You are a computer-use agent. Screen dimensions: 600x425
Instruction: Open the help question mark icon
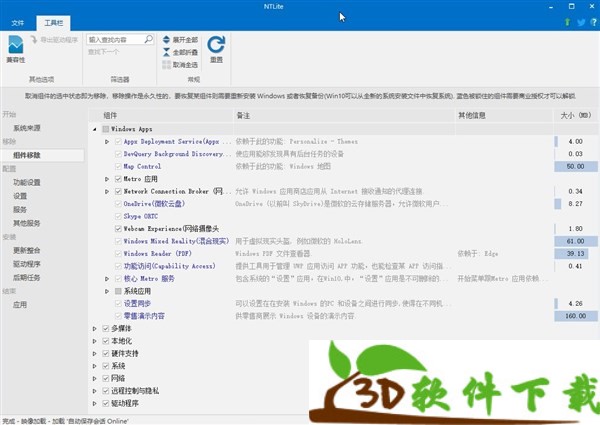(594, 22)
